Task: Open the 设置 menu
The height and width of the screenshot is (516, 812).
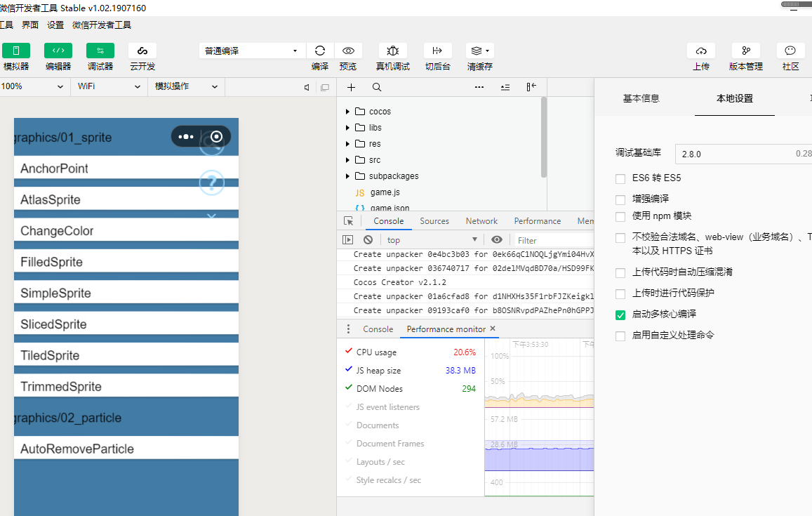Action: point(55,25)
